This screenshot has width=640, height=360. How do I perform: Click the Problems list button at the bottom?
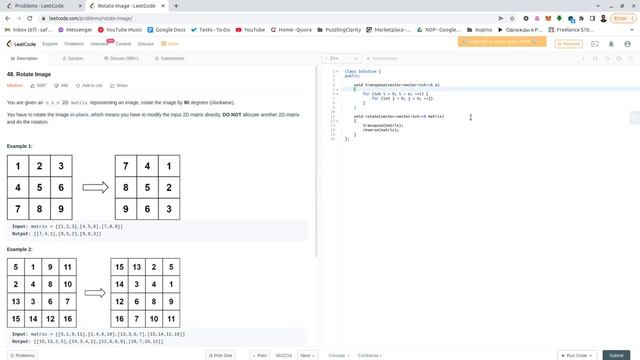click(22, 356)
